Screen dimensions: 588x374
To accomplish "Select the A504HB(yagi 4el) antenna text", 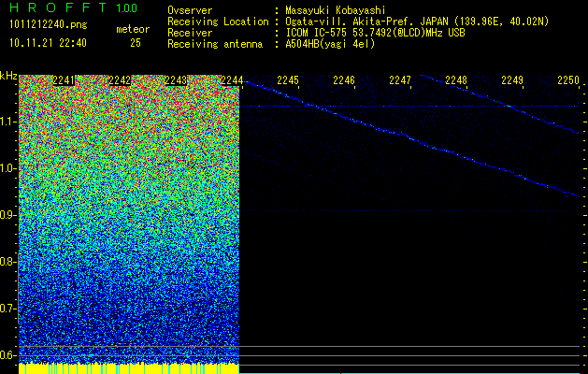I will (x=330, y=44).
